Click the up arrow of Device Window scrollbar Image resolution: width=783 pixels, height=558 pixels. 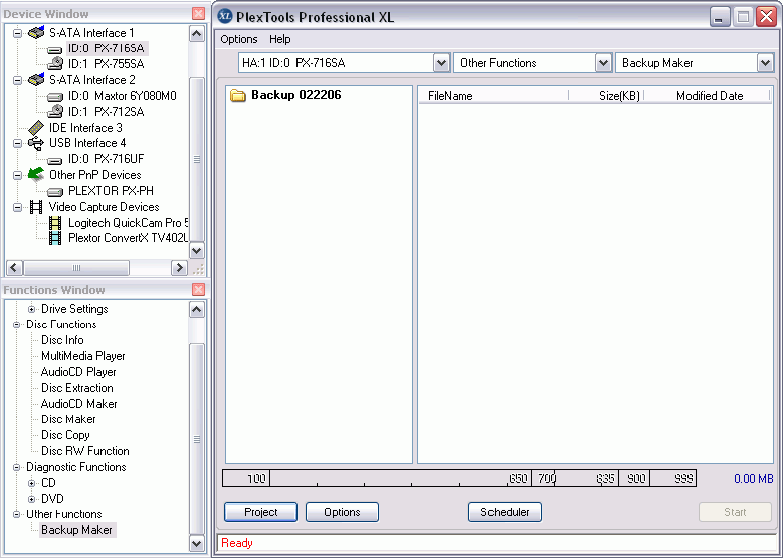pos(197,34)
